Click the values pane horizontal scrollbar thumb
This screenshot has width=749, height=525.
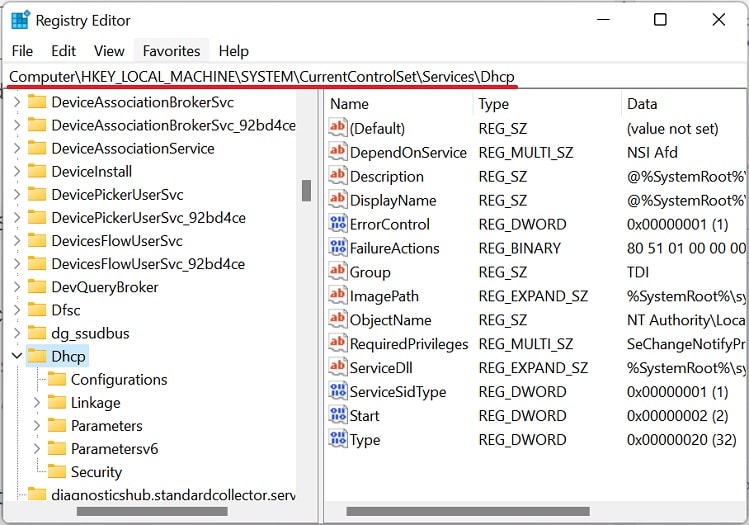(468, 511)
